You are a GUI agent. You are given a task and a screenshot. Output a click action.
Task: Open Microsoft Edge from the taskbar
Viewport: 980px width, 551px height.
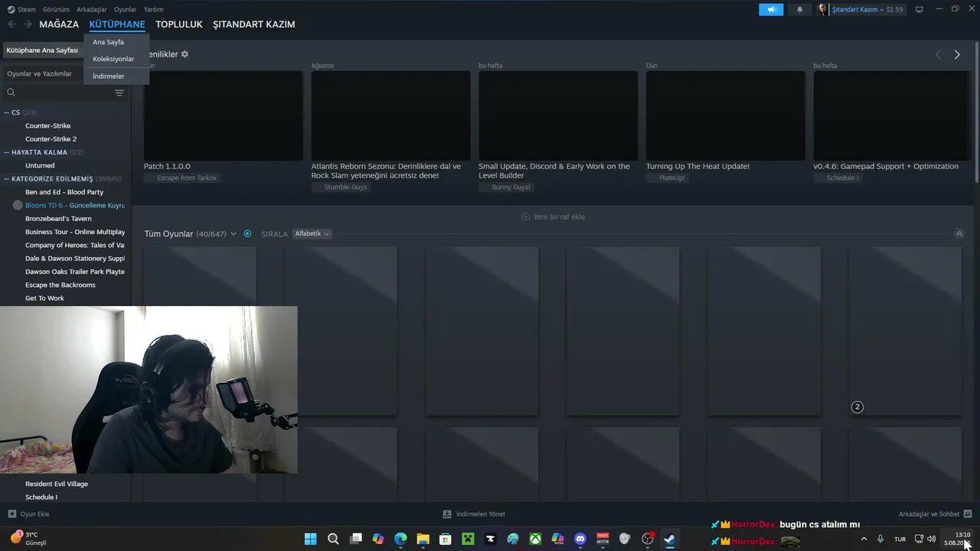tap(400, 539)
